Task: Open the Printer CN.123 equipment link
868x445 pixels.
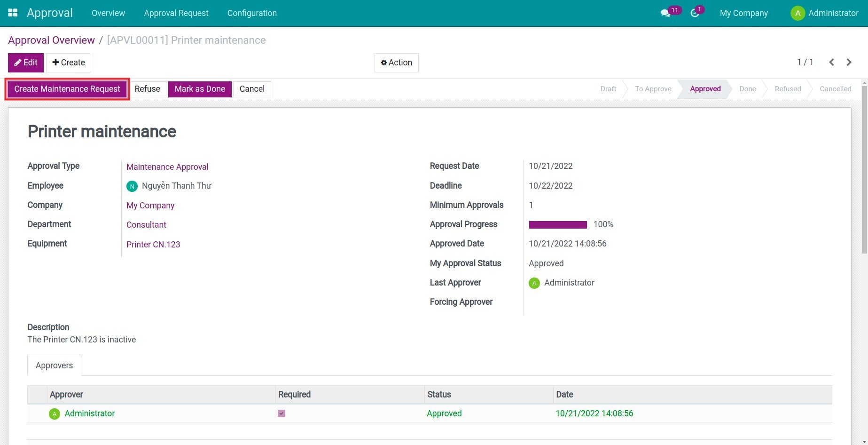Action: [153, 244]
